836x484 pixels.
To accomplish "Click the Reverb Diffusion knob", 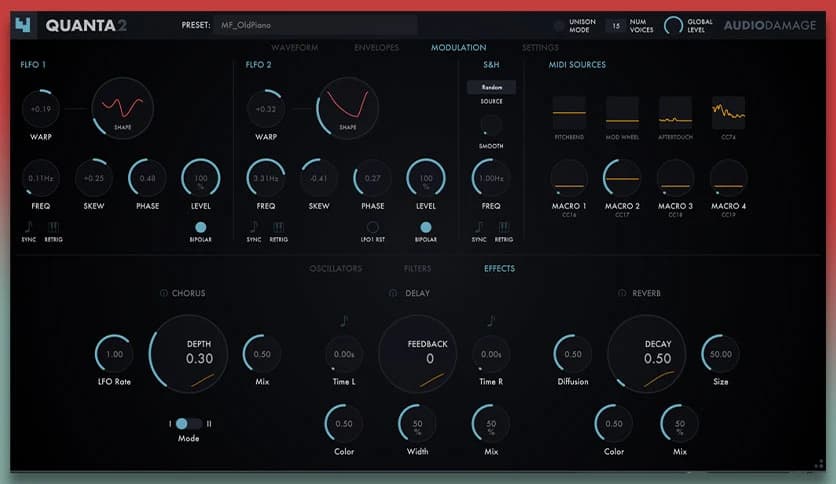I will tap(573, 354).
